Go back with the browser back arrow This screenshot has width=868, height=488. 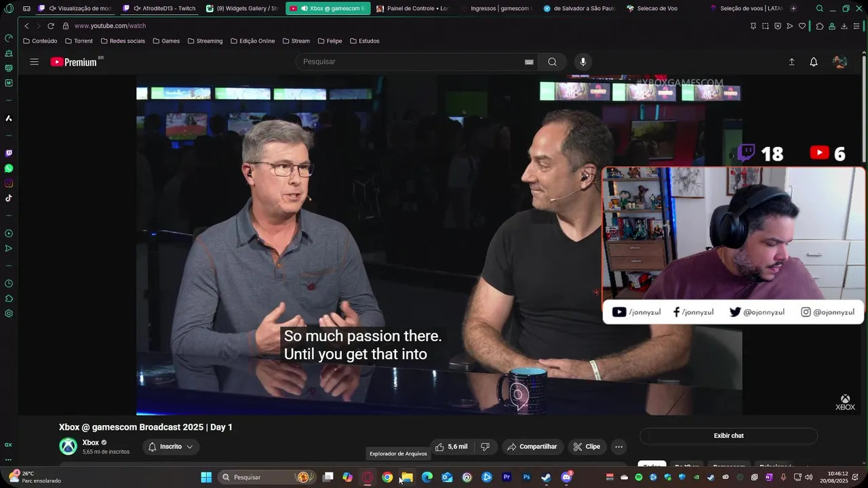26,26
